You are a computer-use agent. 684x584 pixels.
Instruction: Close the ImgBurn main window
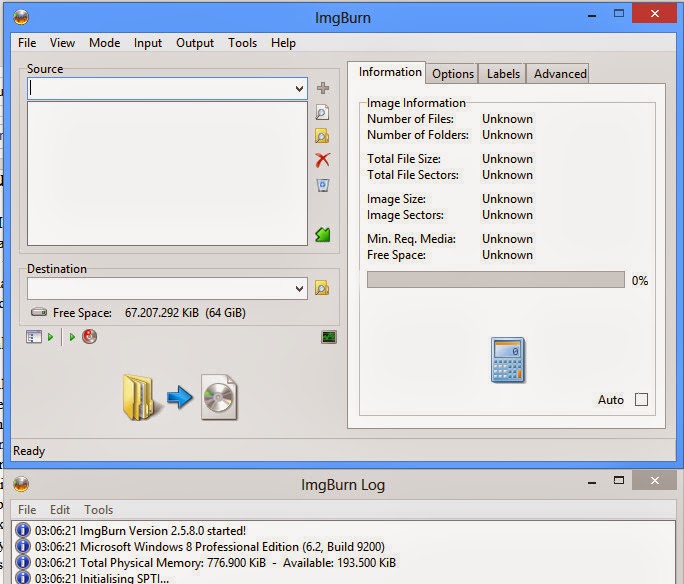[x=654, y=14]
